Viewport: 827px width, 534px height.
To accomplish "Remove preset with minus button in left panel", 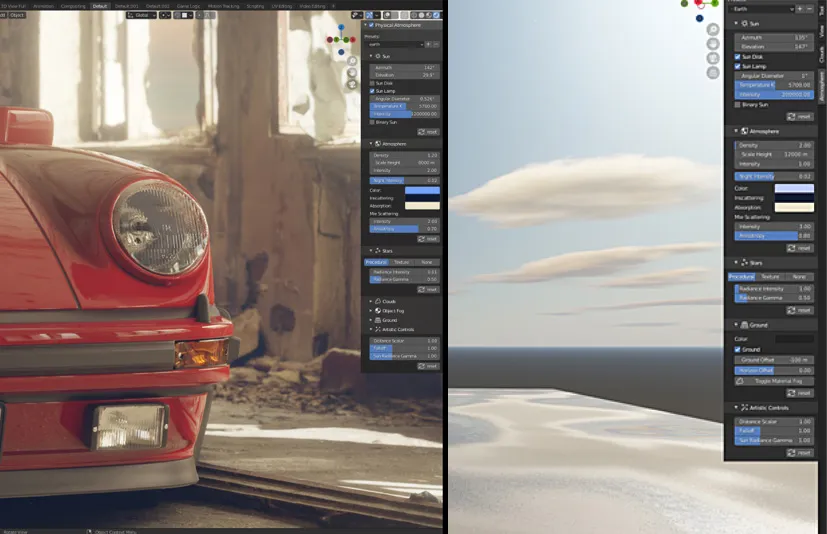I will point(436,45).
